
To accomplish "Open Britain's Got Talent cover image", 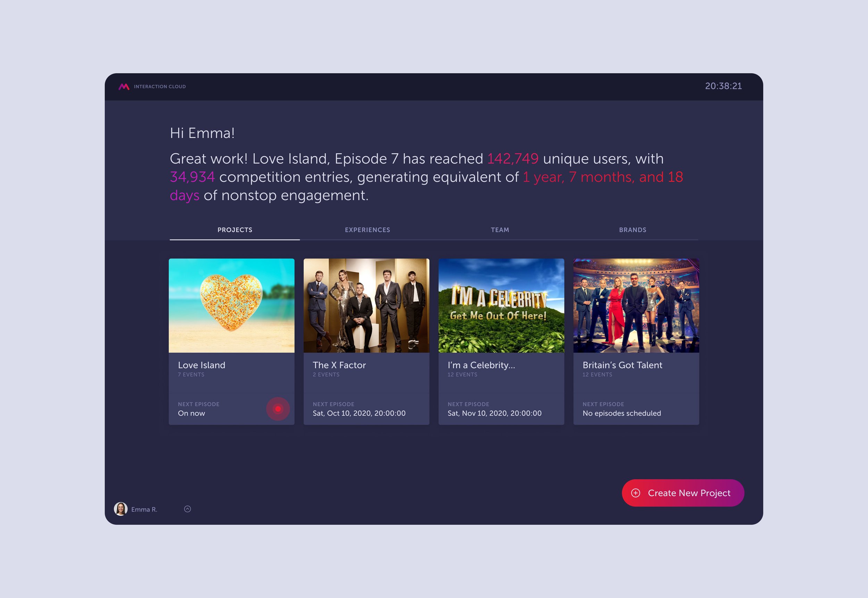I will point(636,305).
